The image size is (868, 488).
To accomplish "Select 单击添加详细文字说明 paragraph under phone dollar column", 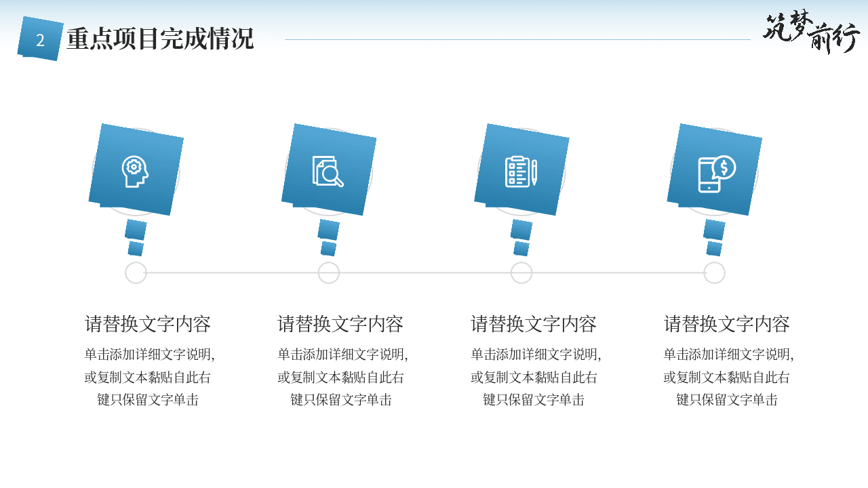I will (x=728, y=377).
